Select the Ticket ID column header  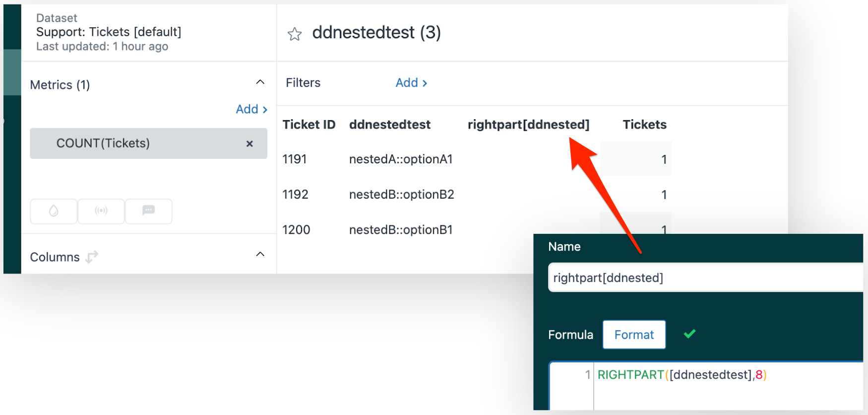click(309, 125)
